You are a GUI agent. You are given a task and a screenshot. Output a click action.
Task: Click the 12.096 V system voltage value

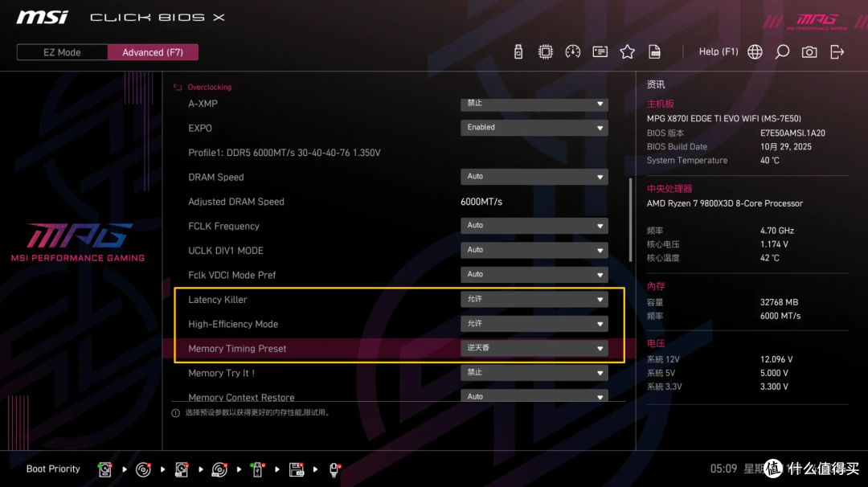point(776,359)
